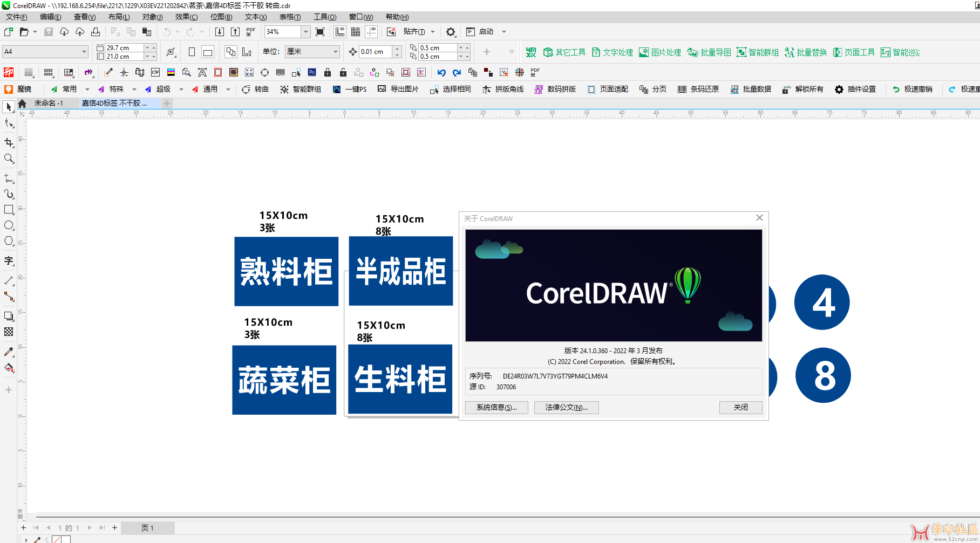Toggle landscape page orientation
Image resolution: width=980 pixels, height=543 pixels.
208,52
